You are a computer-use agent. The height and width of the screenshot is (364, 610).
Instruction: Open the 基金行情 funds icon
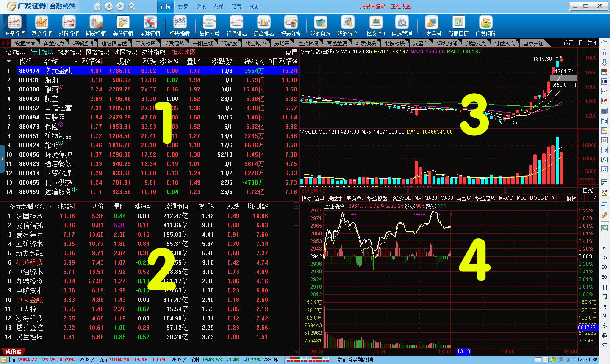click(42, 26)
